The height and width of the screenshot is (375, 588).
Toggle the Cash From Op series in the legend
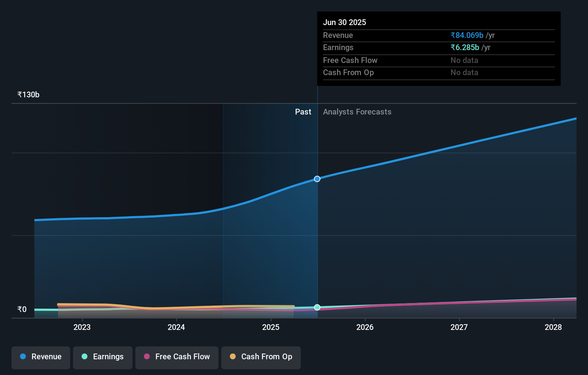click(261, 357)
